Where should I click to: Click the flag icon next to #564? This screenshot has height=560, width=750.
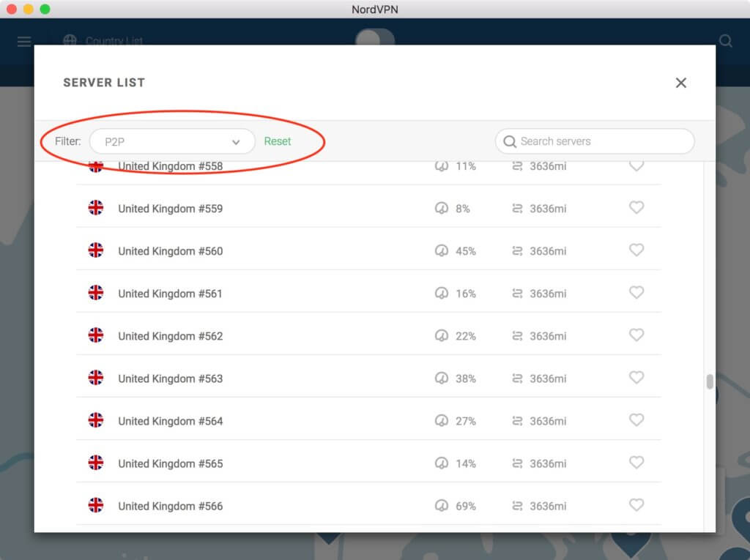96,420
